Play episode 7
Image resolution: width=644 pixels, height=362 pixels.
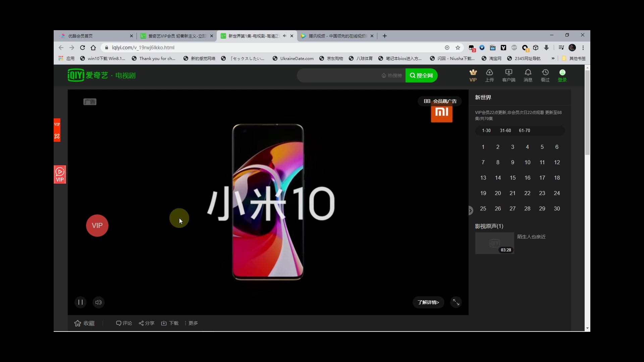(x=483, y=162)
